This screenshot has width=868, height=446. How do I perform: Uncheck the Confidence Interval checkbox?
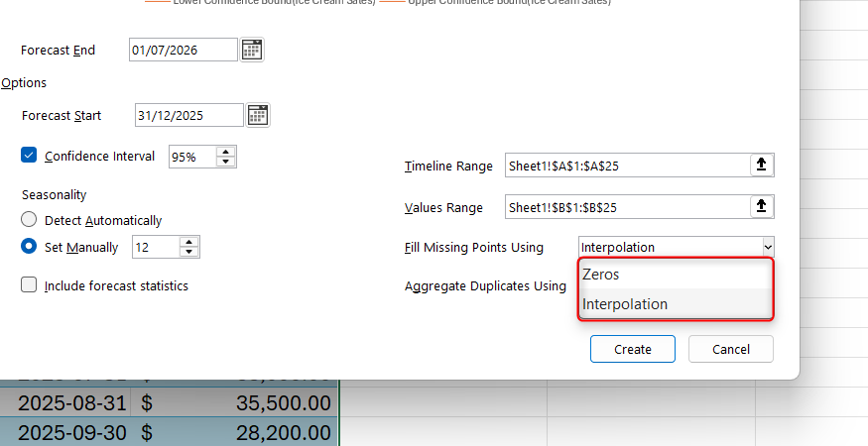tap(29, 155)
